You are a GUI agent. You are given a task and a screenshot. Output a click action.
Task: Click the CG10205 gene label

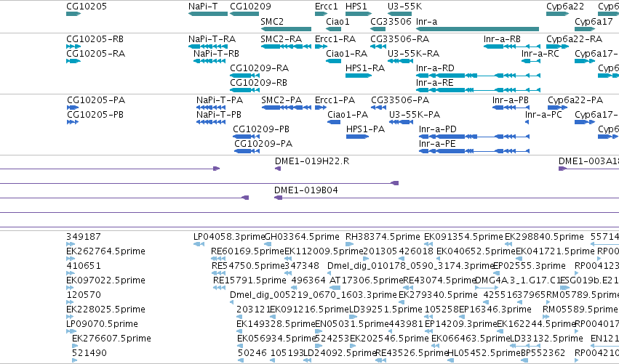coord(87,7)
